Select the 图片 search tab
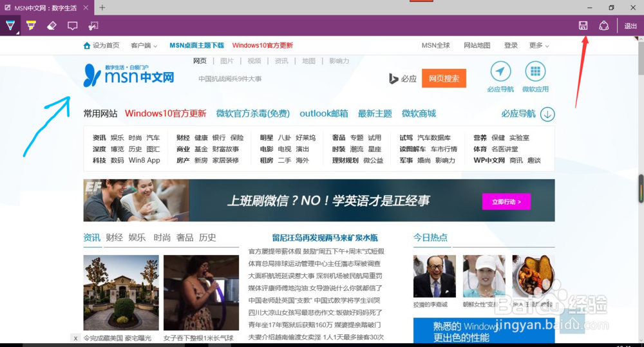This screenshot has width=644, height=347. pos(227,61)
